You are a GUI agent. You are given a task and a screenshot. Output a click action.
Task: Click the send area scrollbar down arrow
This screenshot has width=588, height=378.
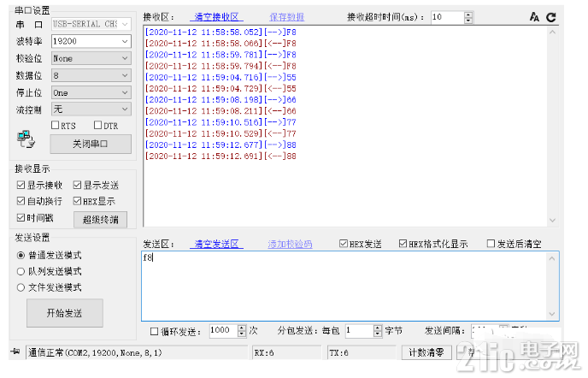(552, 314)
